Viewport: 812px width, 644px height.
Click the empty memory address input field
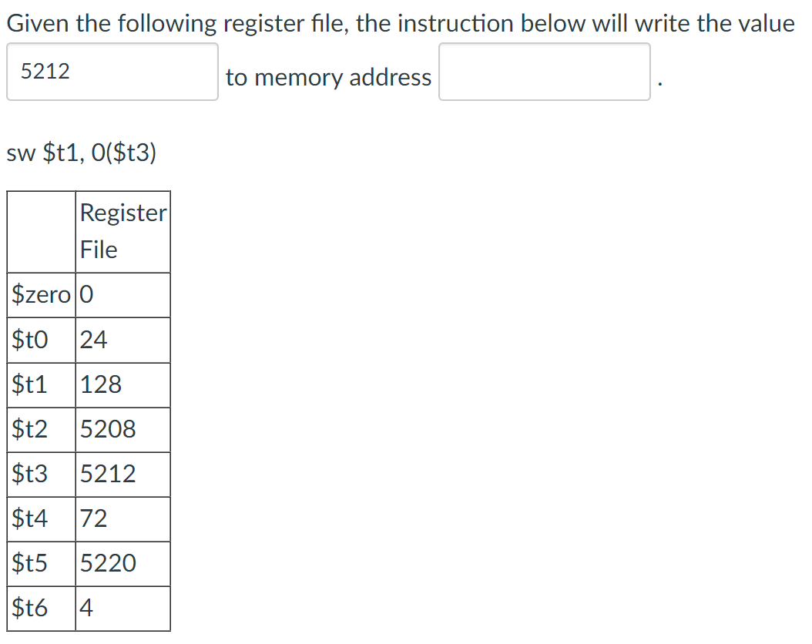[x=544, y=72]
